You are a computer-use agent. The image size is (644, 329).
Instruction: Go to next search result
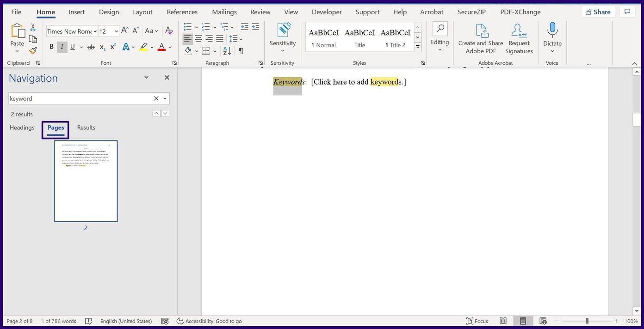(x=165, y=113)
